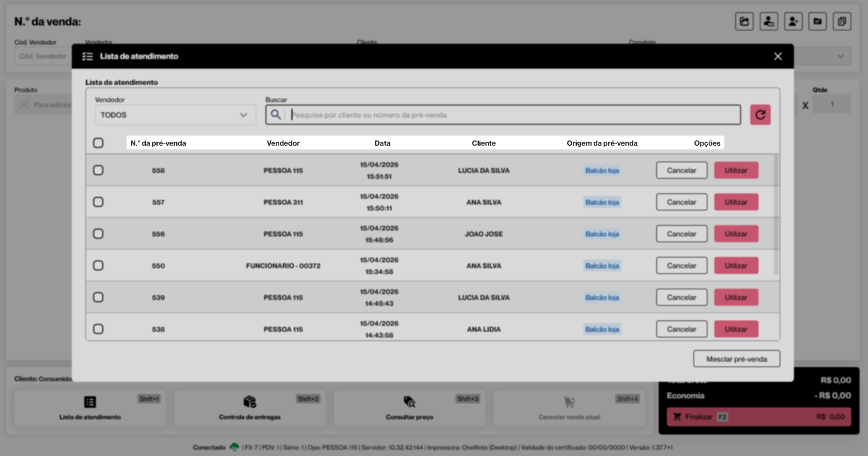Check the box for pré-venda 550
This screenshot has height=456, width=868.
(98, 265)
